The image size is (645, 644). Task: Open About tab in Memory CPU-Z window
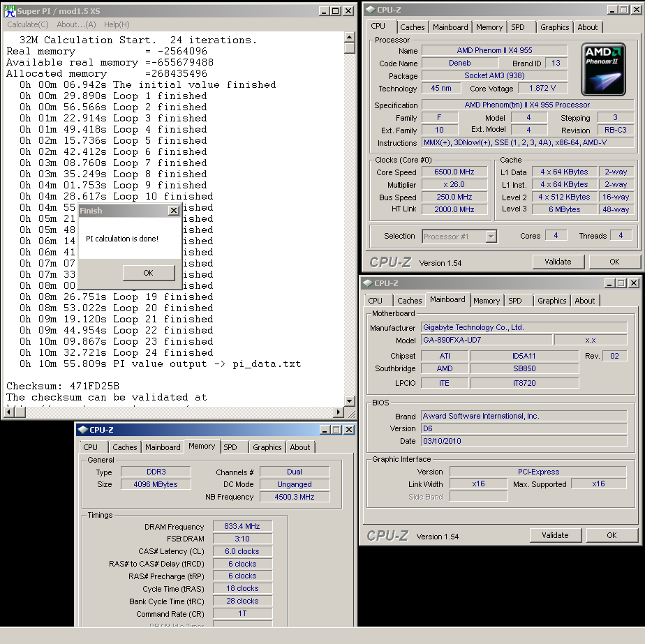(300, 447)
